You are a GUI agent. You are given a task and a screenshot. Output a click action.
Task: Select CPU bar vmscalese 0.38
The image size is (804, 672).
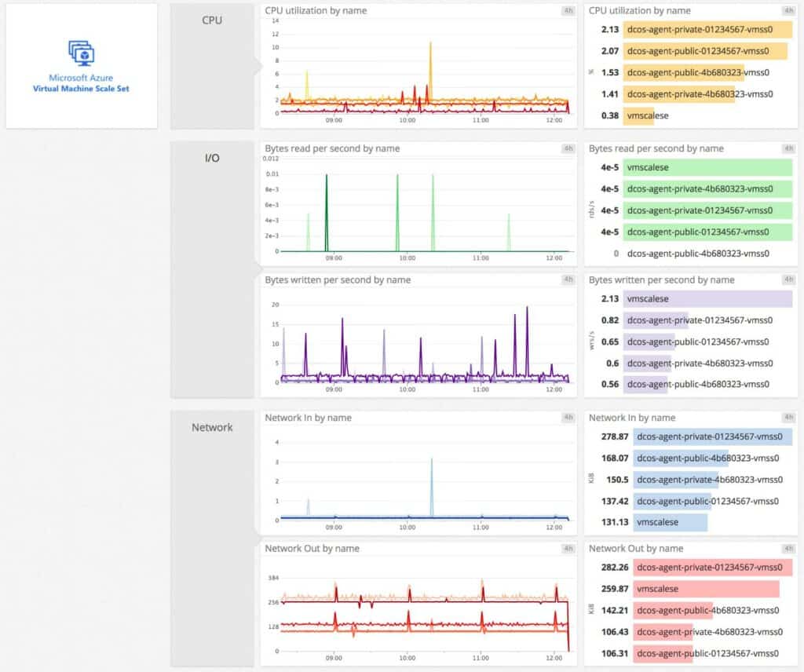tap(638, 115)
